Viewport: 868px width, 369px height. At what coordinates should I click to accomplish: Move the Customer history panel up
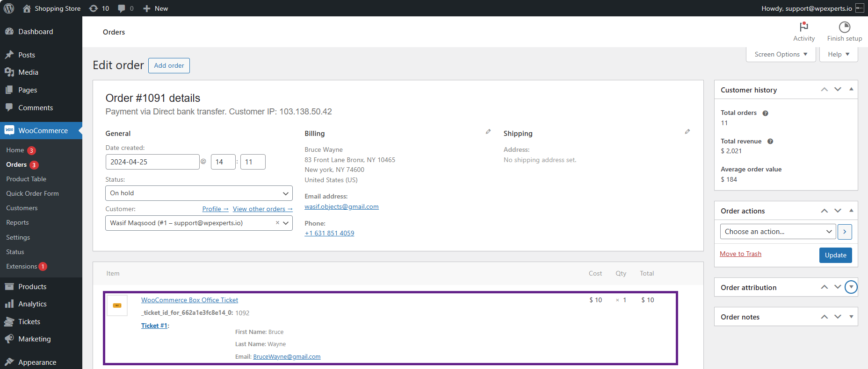coord(825,89)
